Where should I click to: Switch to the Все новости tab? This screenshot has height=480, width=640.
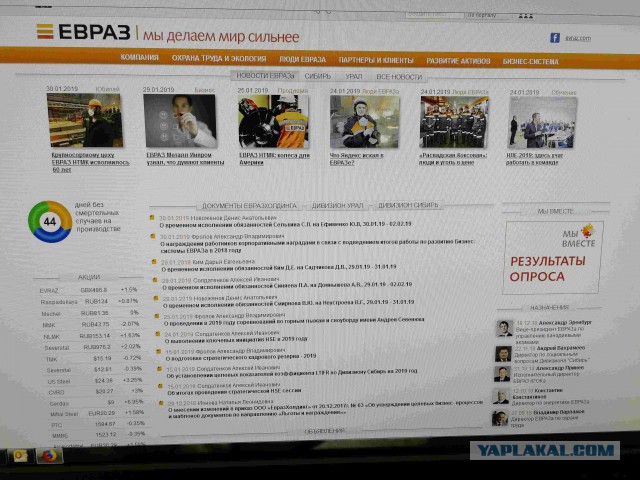399,77
